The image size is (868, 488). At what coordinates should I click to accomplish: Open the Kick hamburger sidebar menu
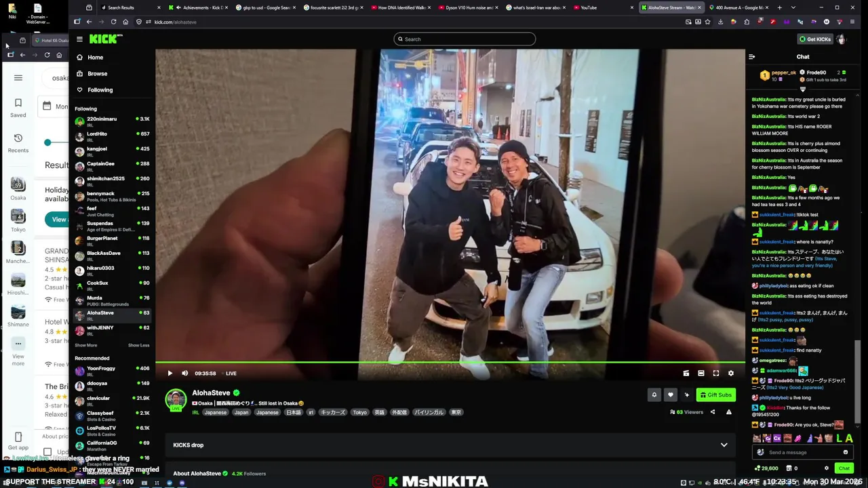point(79,39)
